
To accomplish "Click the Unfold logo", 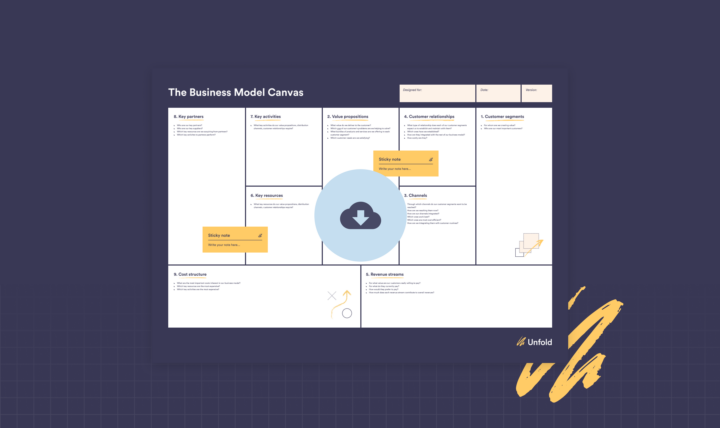I will click(x=534, y=342).
